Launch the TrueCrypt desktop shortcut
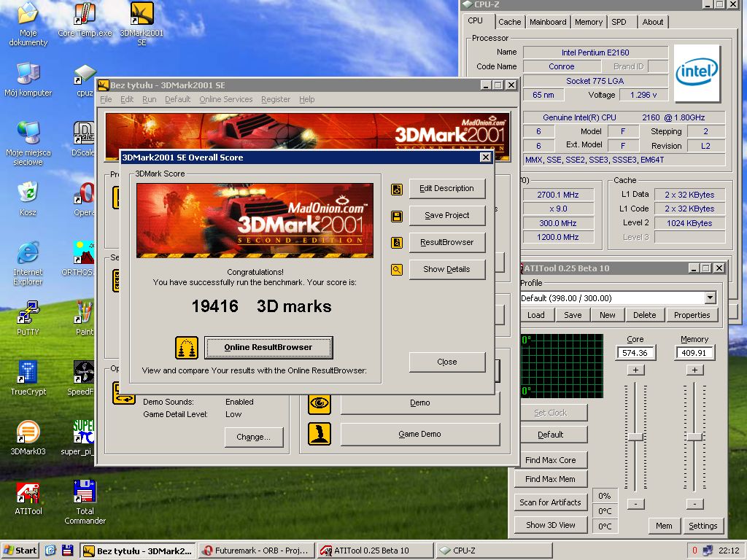 coord(28,373)
